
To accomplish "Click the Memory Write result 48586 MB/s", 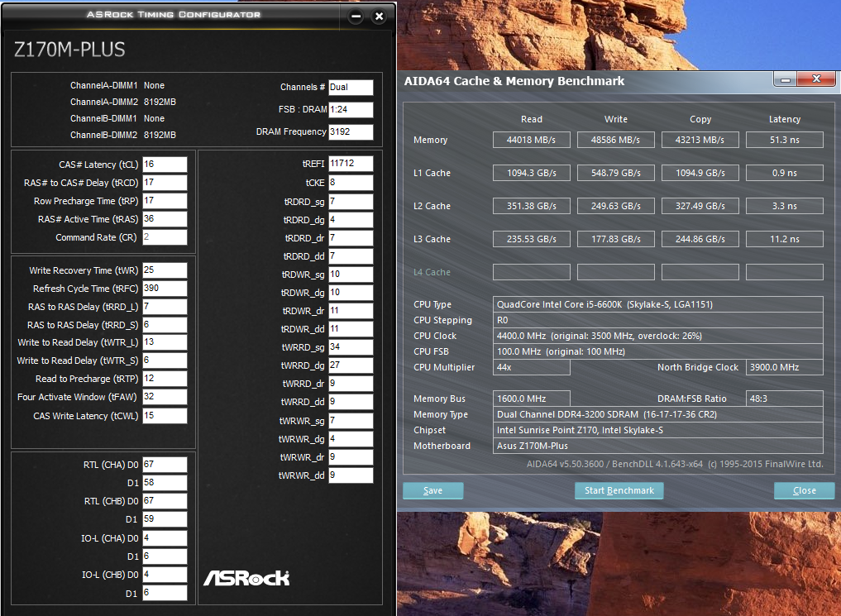I will [x=616, y=140].
